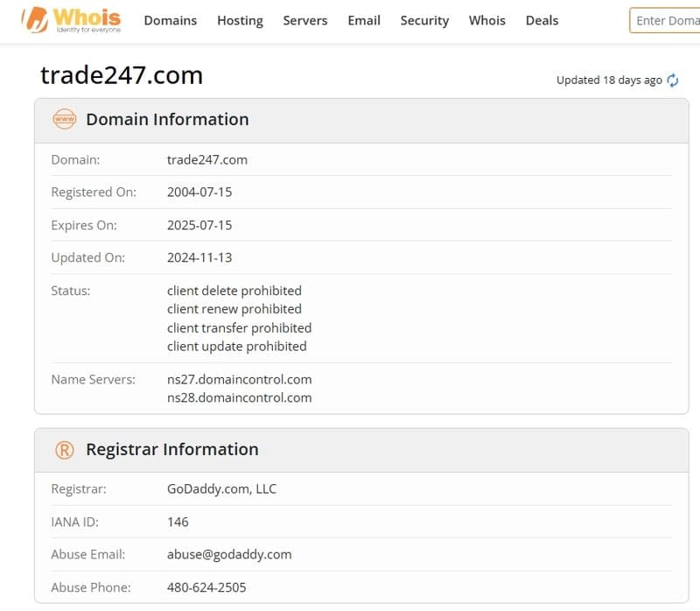Select 'client transfer prohibited' status
Viewport: 700px width, 611px height.
pyautogui.click(x=239, y=328)
